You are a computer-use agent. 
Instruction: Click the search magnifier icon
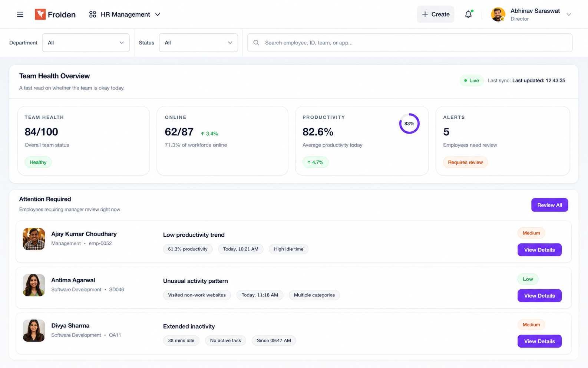point(256,43)
